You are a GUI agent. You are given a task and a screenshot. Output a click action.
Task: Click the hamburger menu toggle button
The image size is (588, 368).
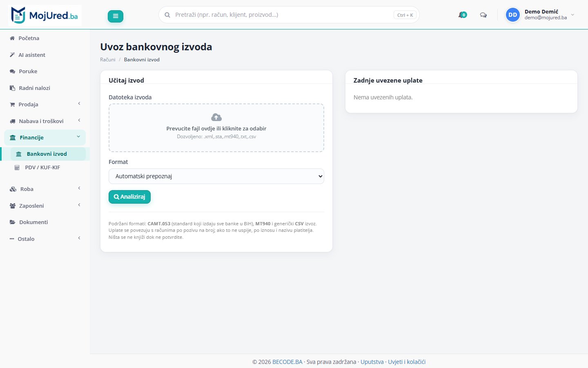(116, 16)
